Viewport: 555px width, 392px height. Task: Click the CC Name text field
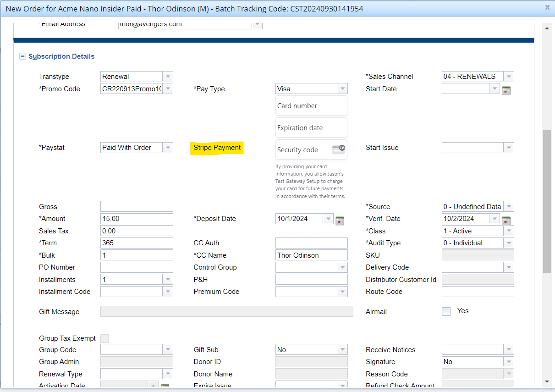tap(311, 255)
